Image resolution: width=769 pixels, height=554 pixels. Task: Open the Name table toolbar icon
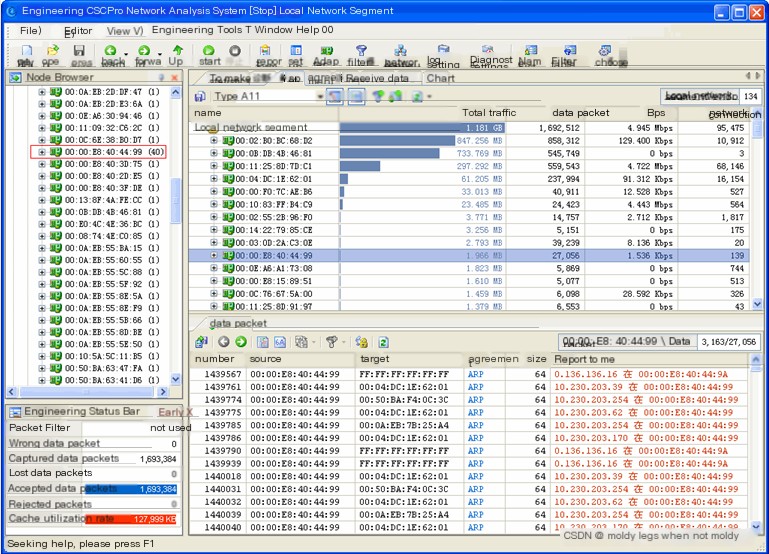(531, 50)
